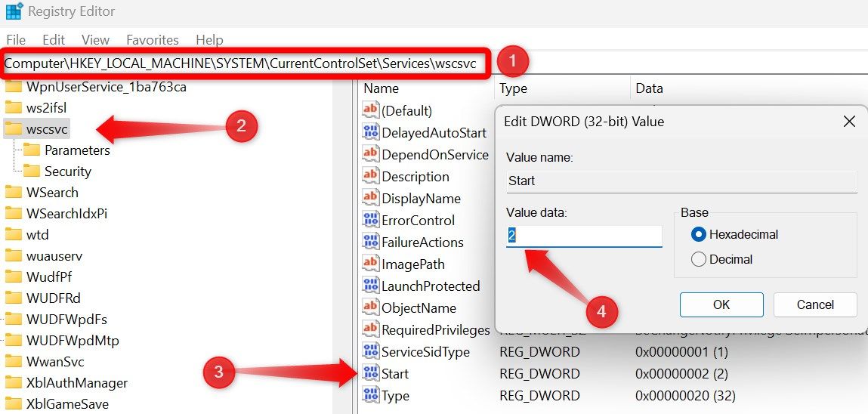Viewport: 868px width, 414px height.
Task: Select the XblGameSave folder icon
Action: [13, 403]
